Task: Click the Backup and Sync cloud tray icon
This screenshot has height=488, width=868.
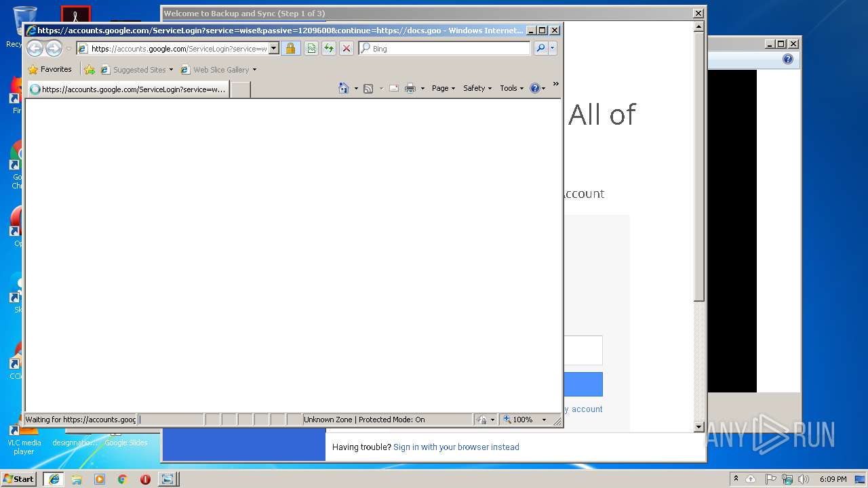Action: pyautogui.click(x=751, y=479)
